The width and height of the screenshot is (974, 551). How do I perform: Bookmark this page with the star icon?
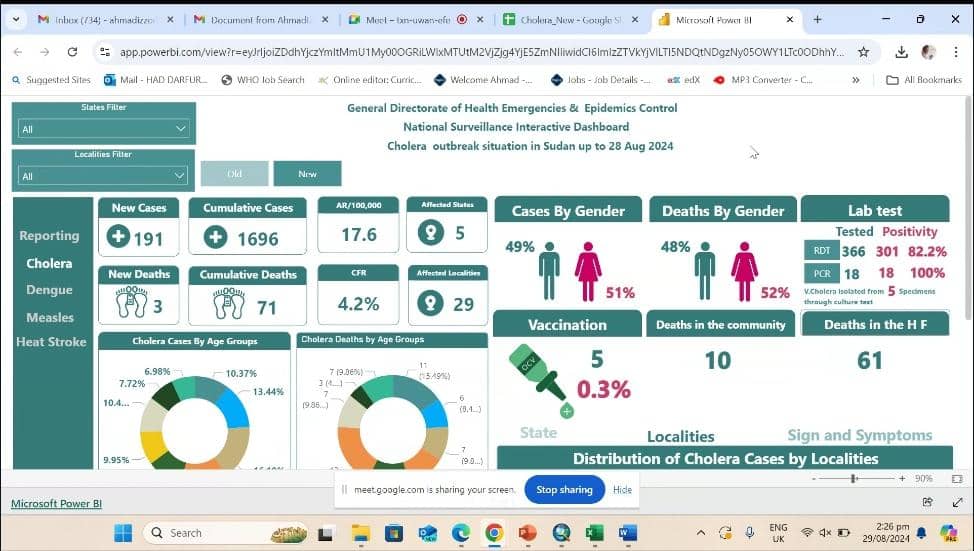click(x=863, y=52)
